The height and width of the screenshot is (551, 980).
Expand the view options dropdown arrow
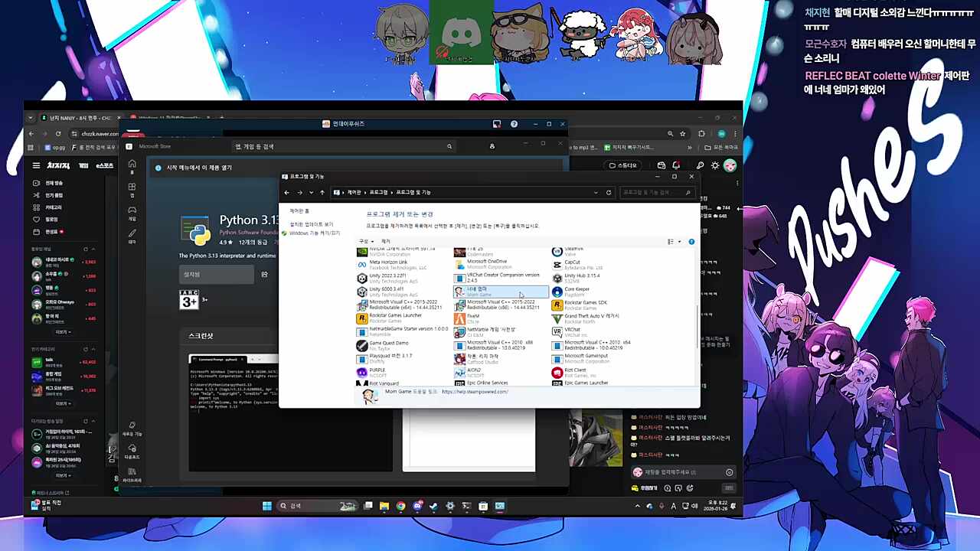678,242
